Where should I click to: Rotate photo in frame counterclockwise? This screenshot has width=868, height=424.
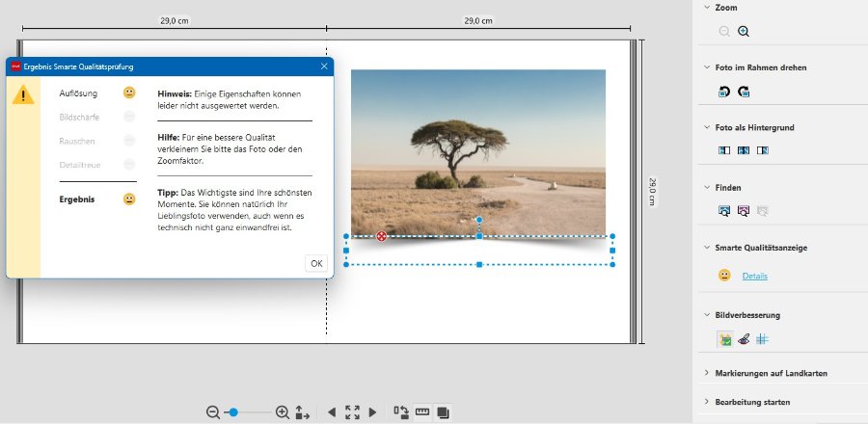click(x=724, y=92)
